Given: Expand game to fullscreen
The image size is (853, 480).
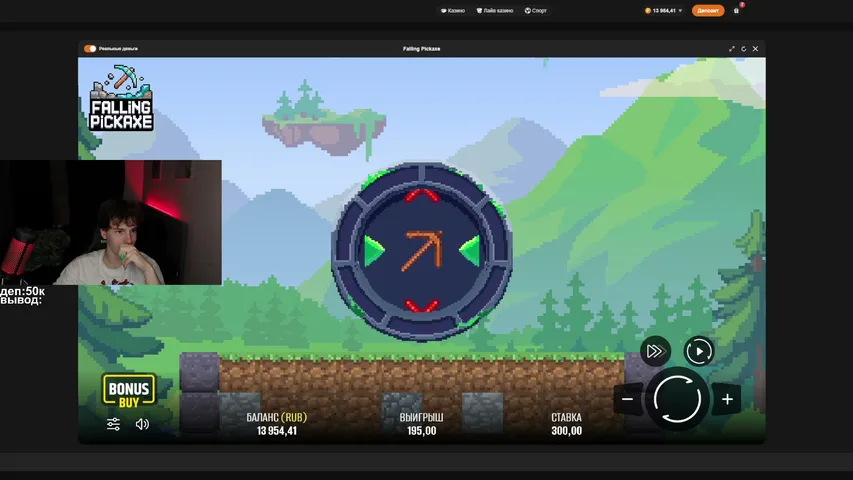Looking at the screenshot, I should pos(732,48).
